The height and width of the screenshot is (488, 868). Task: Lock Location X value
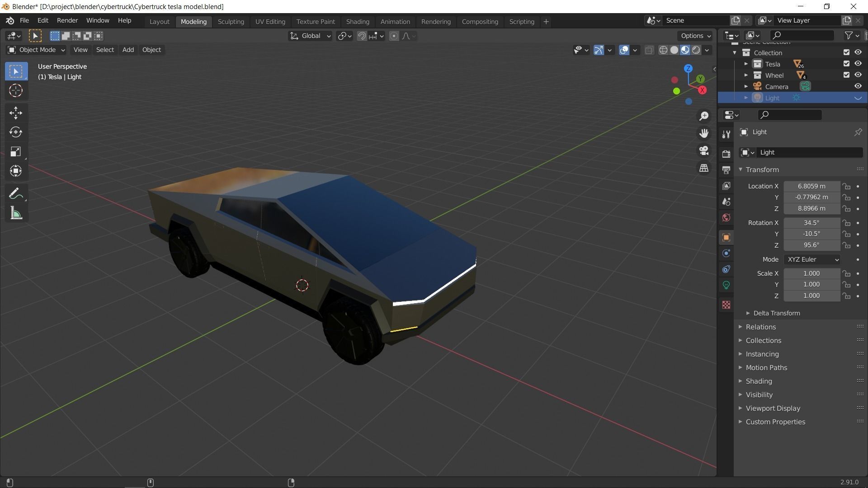click(846, 186)
